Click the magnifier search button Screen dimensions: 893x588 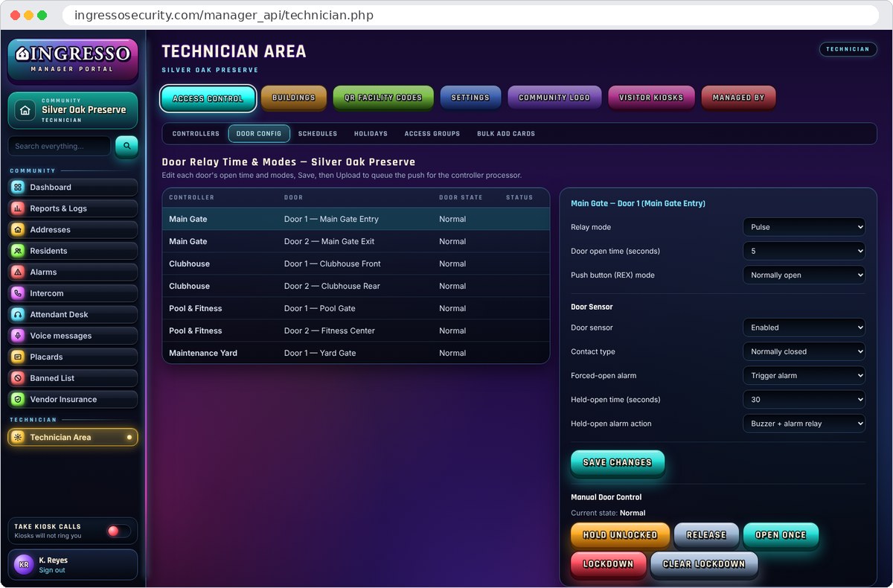[127, 146]
